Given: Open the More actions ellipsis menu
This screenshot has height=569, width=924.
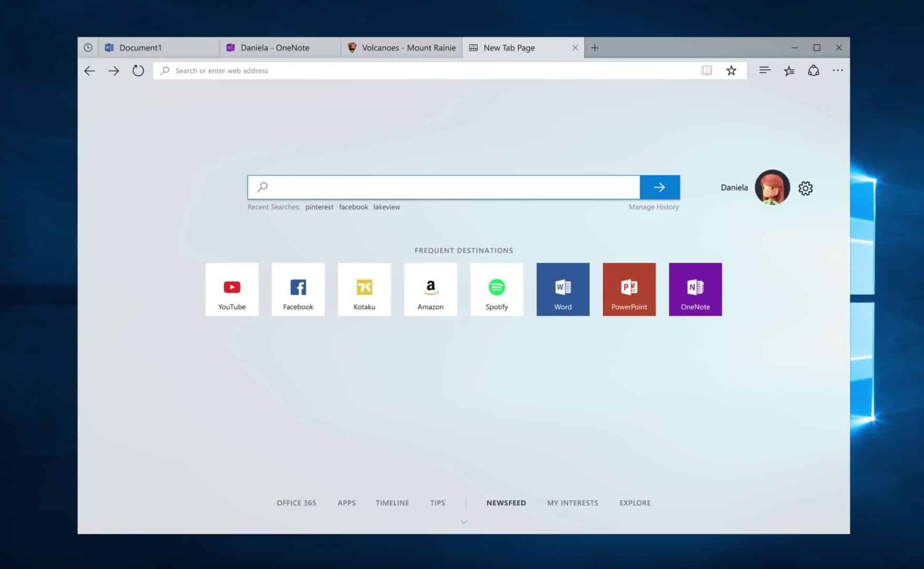Looking at the screenshot, I should coord(838,70).
